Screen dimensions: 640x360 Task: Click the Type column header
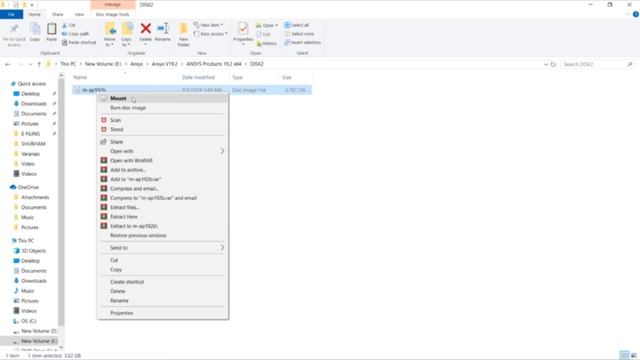tap(237, 77)
